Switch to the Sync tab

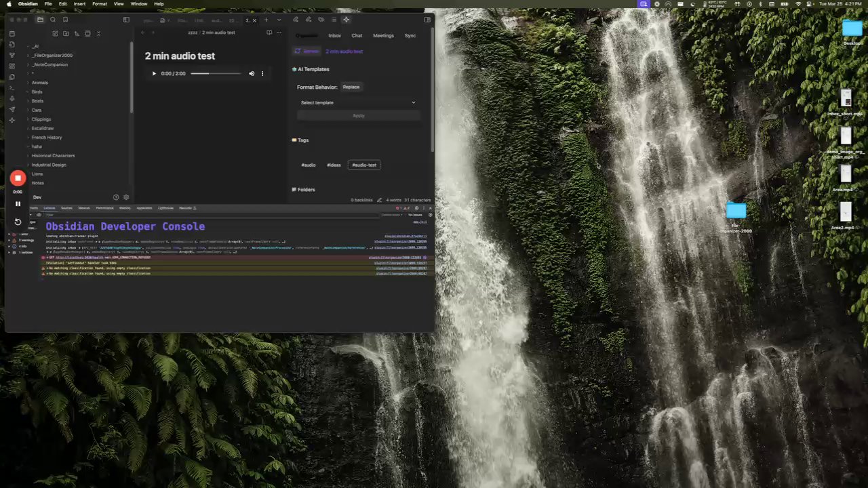[410, 35]
